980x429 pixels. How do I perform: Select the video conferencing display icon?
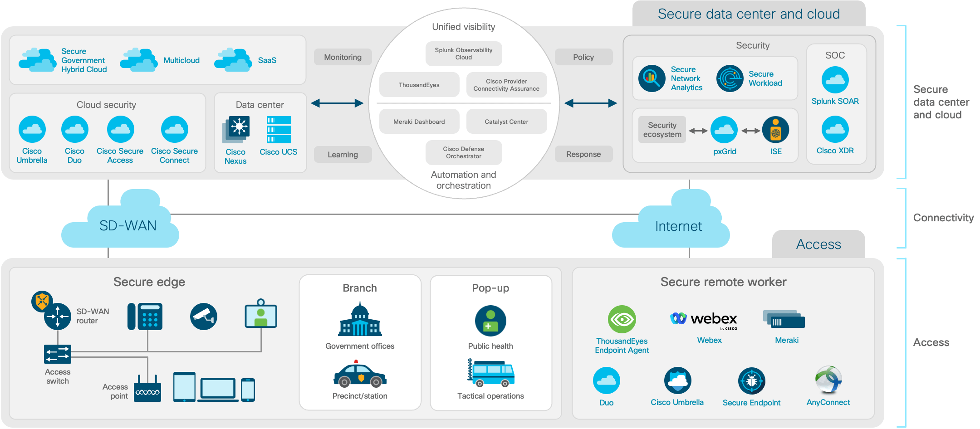click(261, 313)
